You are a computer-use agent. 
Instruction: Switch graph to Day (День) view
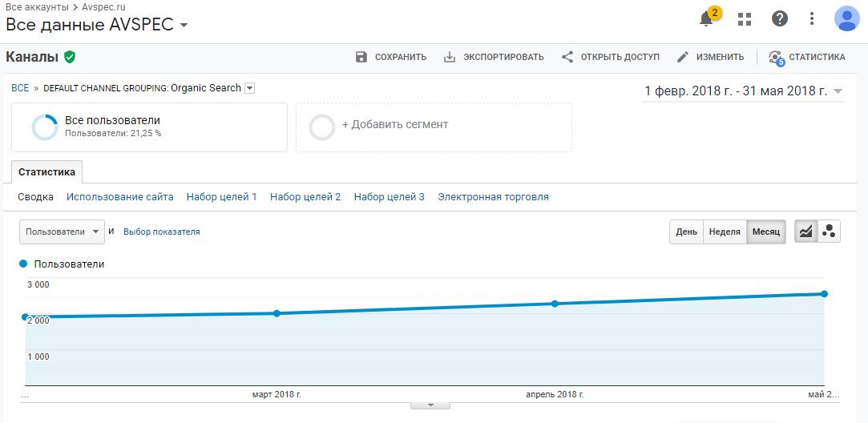pos(686,232)
